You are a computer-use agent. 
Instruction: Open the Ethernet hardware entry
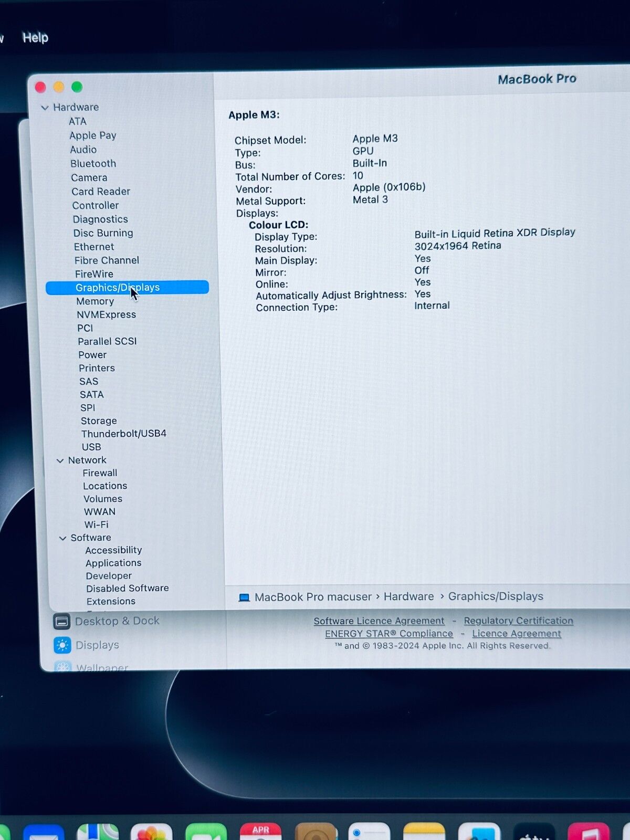[94, 247]
